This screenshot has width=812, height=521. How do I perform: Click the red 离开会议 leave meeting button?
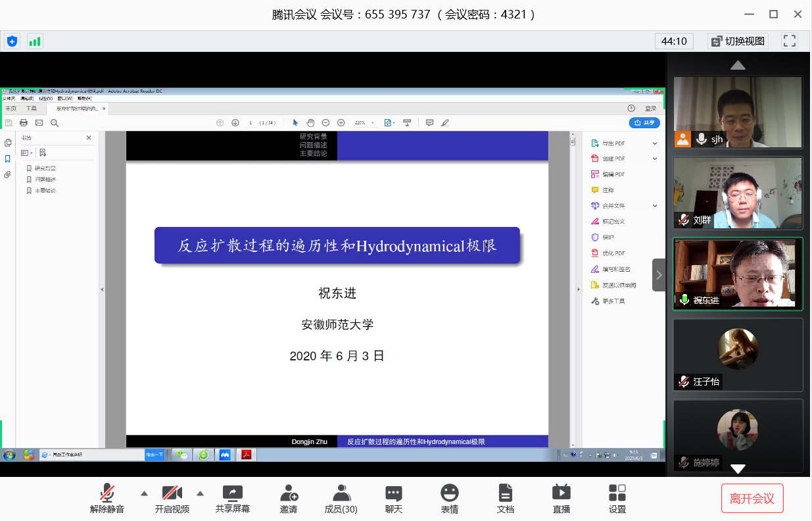[x=752, y=499]
